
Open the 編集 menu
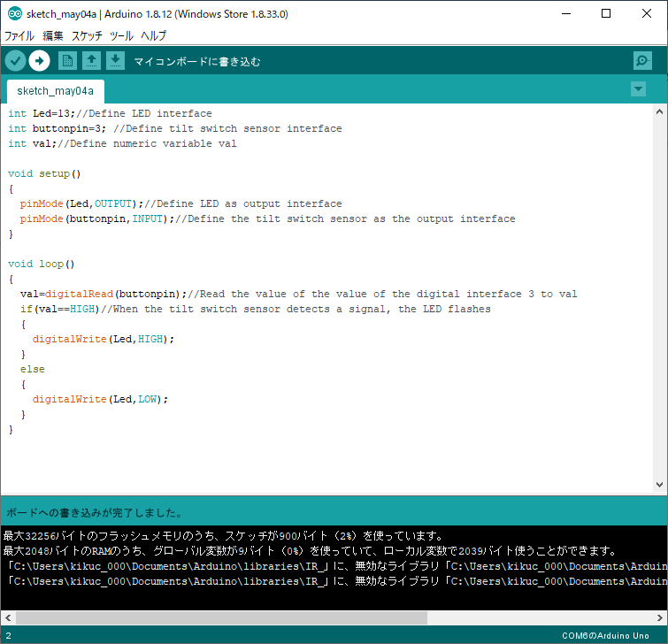coord(53,36)
